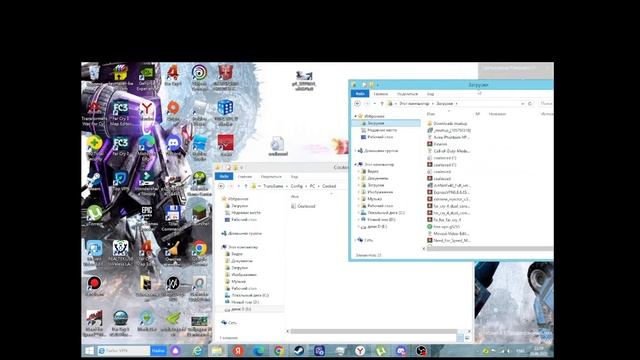Click the Windows Start button
The width and height of the screenshot is (640, 360).
pyautogui.click(x=89, y=350)
